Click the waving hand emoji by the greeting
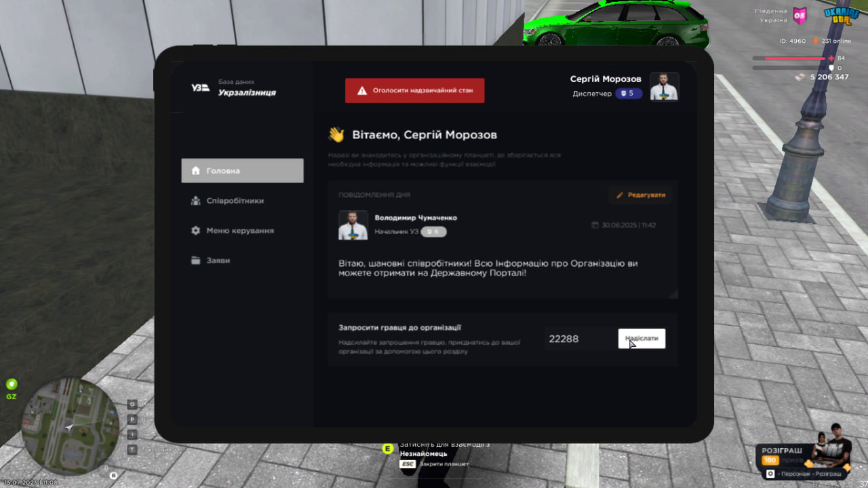Image resolution: width=868 pixels, height=488 pixels. tap(336, 134)
